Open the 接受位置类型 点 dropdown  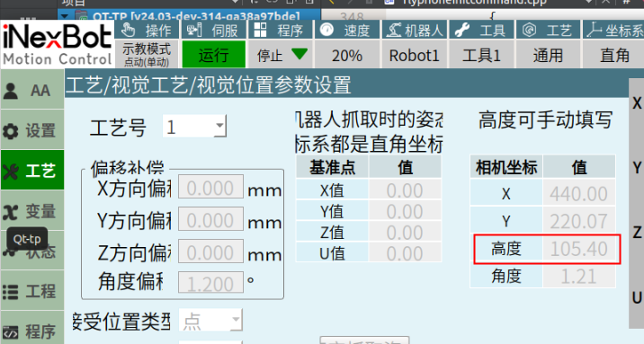pos(210,321)
